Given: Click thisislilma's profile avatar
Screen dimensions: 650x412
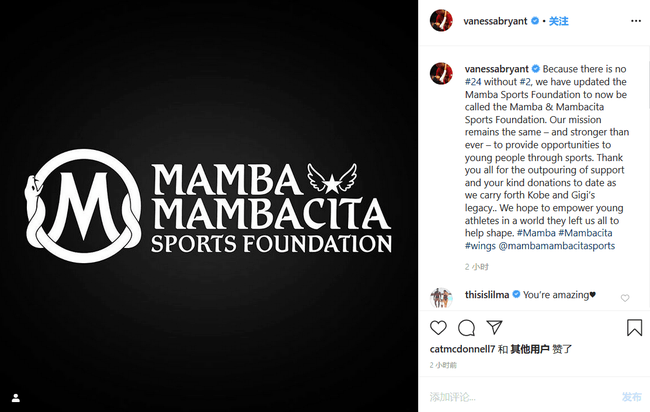Looking at the screenshot, I should pos(441,297).
